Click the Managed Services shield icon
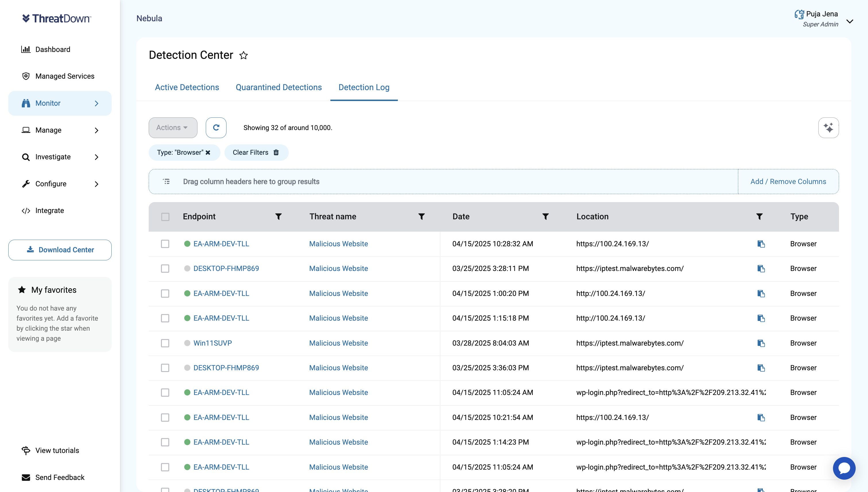 26,76
